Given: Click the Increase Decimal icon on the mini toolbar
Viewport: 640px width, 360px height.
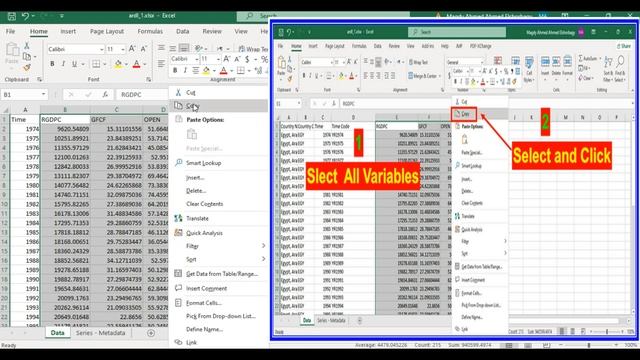Looking at the screenshot, I should coord(258,71).
